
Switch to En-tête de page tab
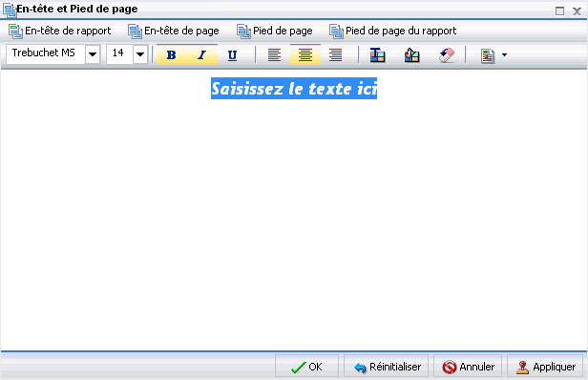point(174,31)
